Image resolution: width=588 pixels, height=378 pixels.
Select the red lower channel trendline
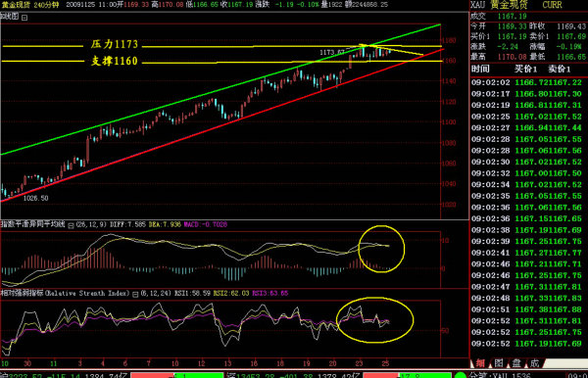222,125
